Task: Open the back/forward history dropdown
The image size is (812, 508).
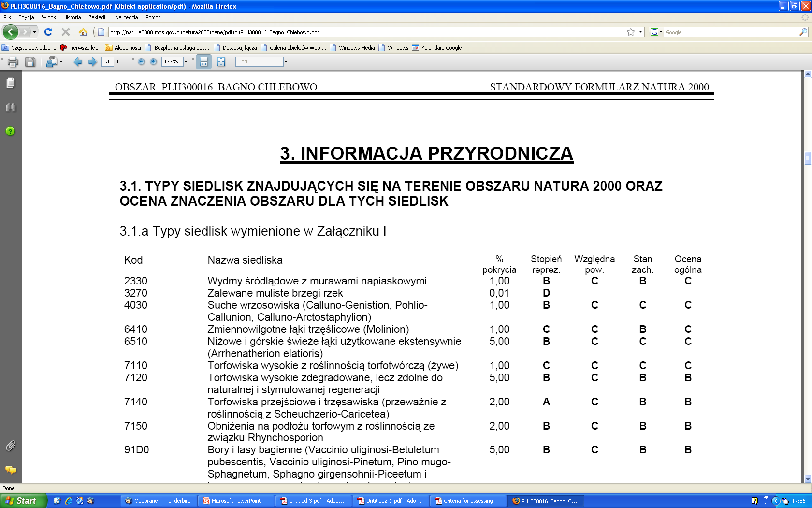Action: [x=34, y=32]
